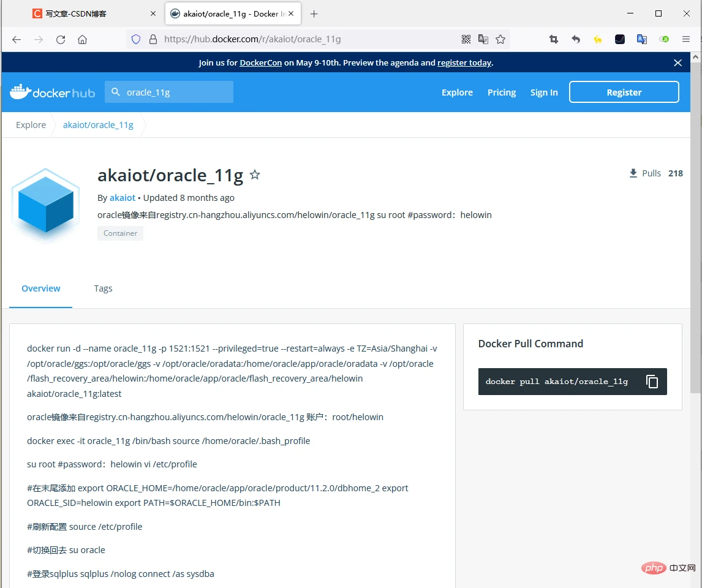
Task: Open the browser home page icon
Action: 82,39
